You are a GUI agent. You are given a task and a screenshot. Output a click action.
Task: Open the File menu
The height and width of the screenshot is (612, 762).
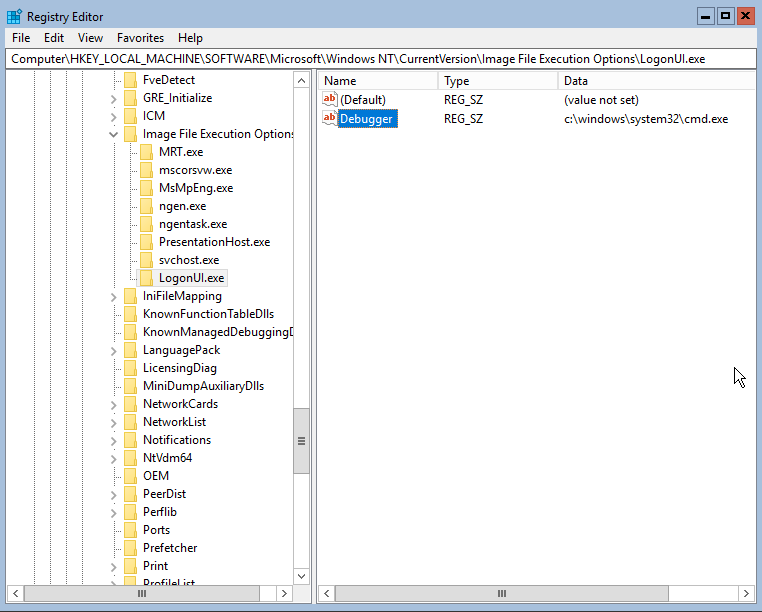(21, 38)
